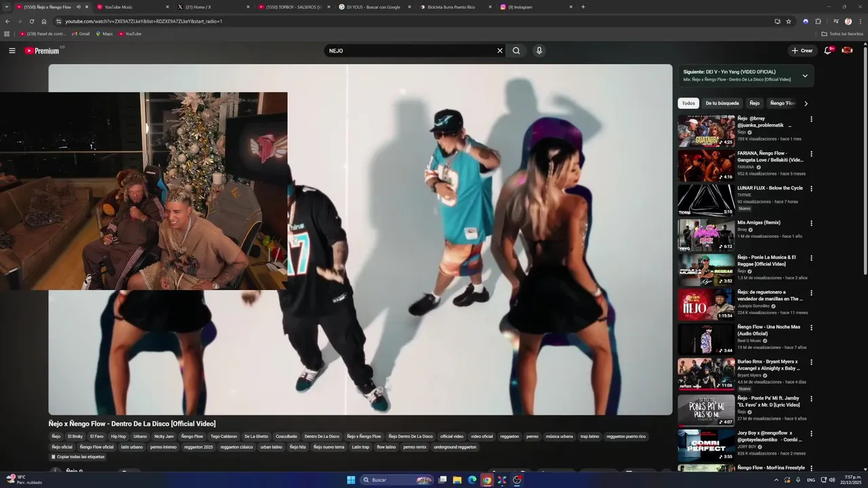Open the YouTube hamburger guide menu
Screen dimensions: 868x488
pyautogui.click(x=12, y=51)
